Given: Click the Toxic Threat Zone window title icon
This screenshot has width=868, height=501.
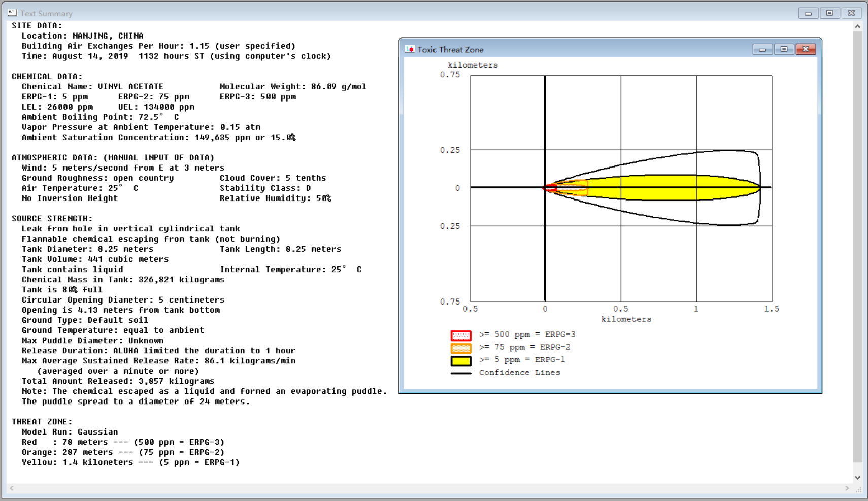Looking at the screenshot, I should 410,49.
